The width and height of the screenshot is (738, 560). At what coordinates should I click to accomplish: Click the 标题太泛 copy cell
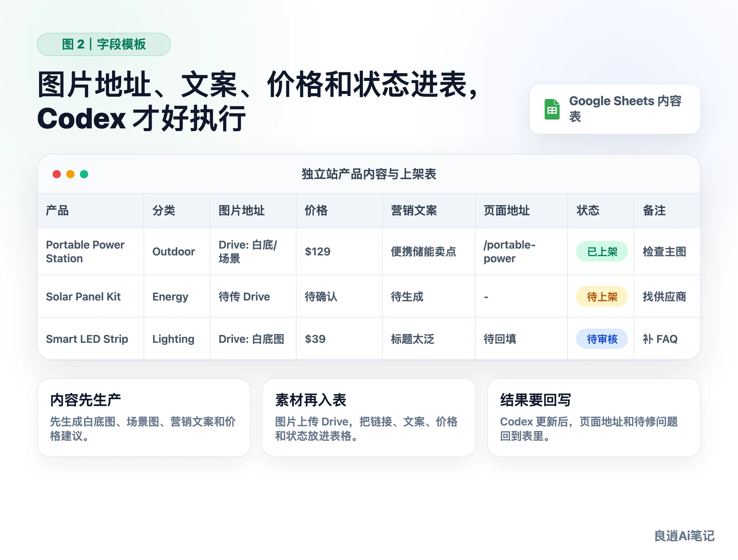click(429, 339)
